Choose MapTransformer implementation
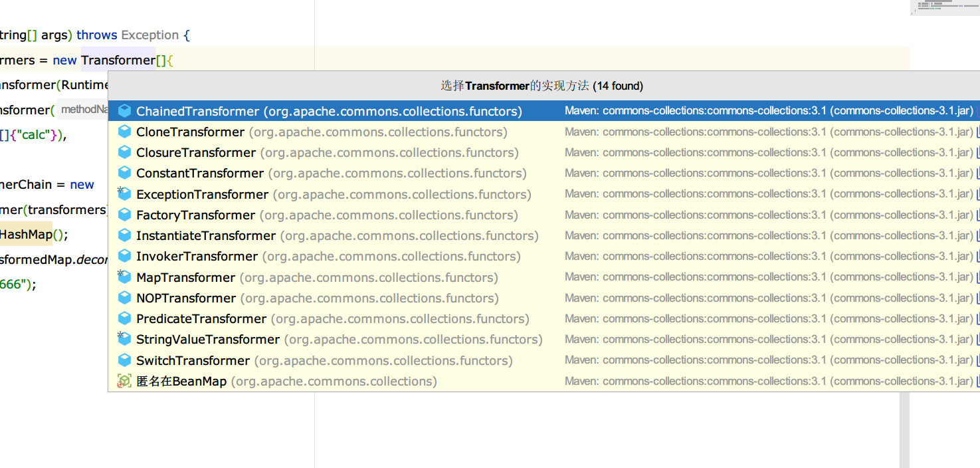Viewport: 980px width, 468px height. (543, 277)
